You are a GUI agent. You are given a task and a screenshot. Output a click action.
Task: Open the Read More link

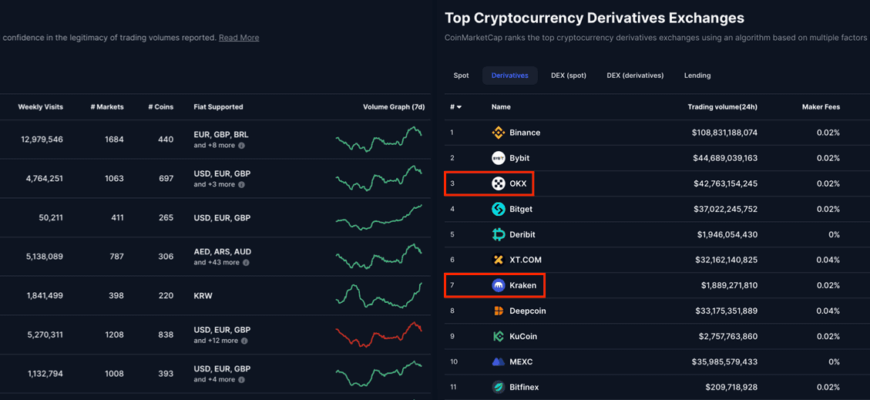coord(239,38)
